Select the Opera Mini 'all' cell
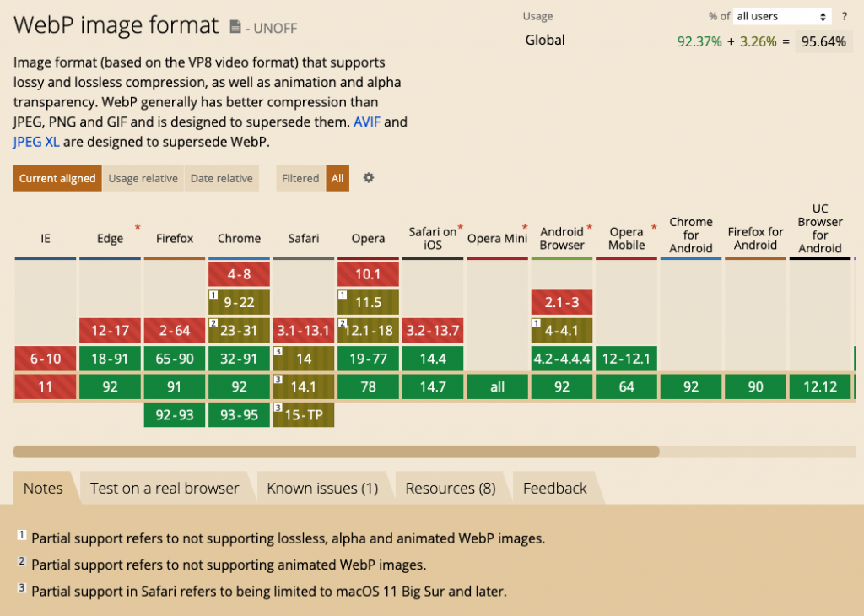Viewport: 864px width, 616px height. [497, 386]
